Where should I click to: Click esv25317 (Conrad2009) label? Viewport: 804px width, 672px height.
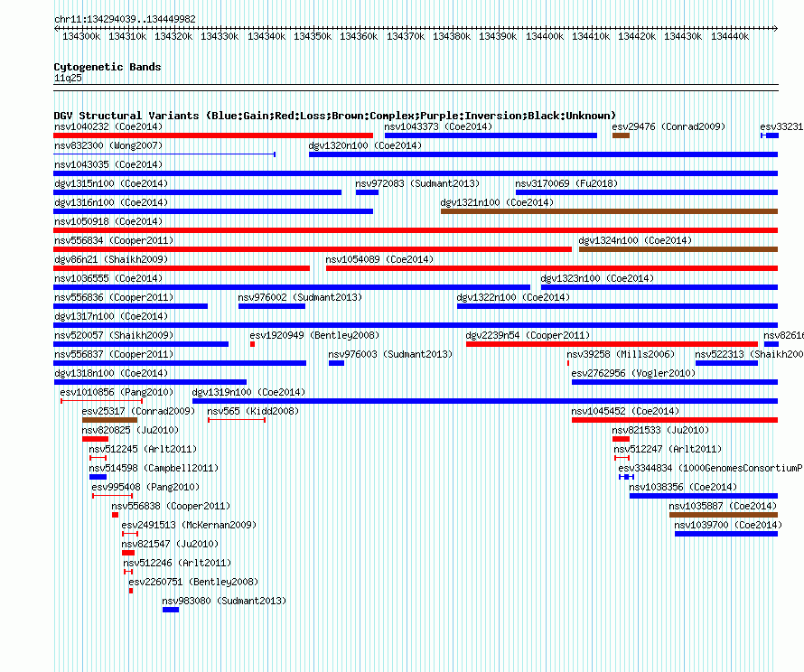click(138, 411)
